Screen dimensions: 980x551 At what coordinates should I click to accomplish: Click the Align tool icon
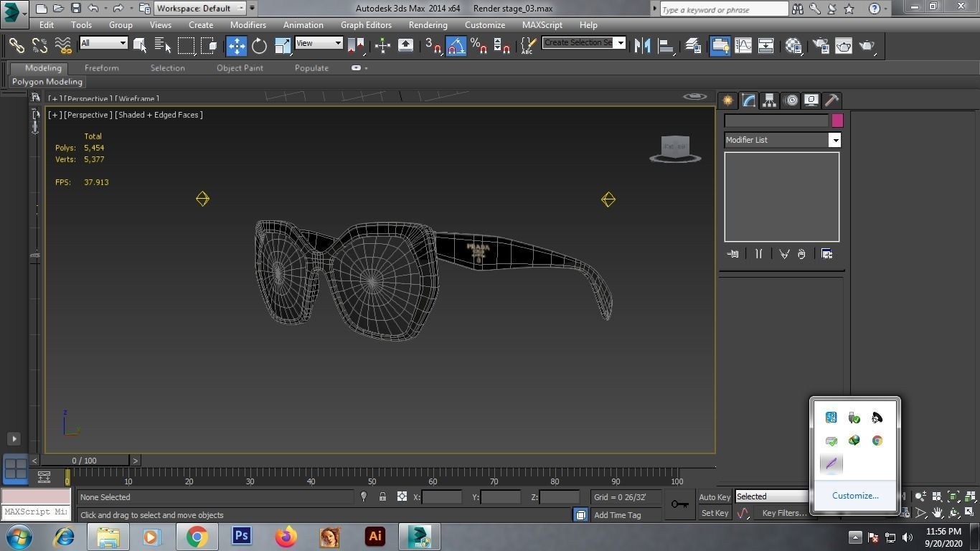point(666,45)
